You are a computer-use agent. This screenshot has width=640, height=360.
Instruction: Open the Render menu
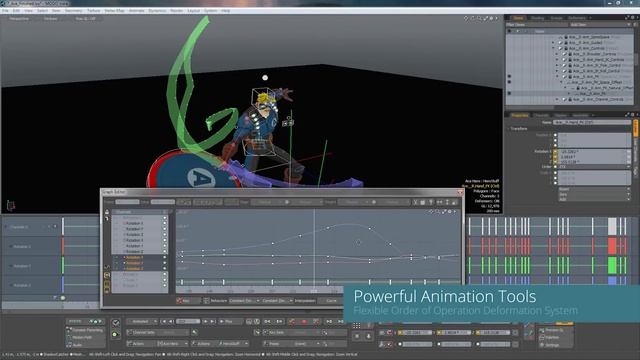click(x=177, y=11)
